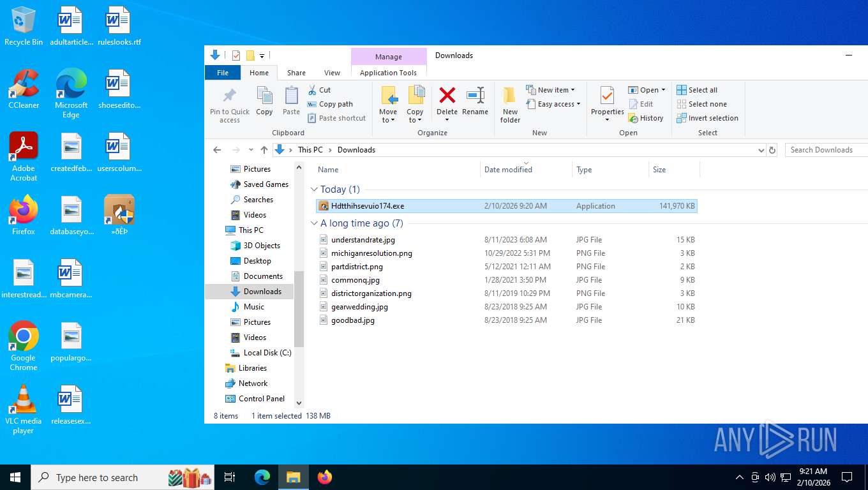Open the VLC media player desktop icon
Image resolution: width=868 pixels, height=490 pixels.
pyautogui.click(x=24, y=410)
